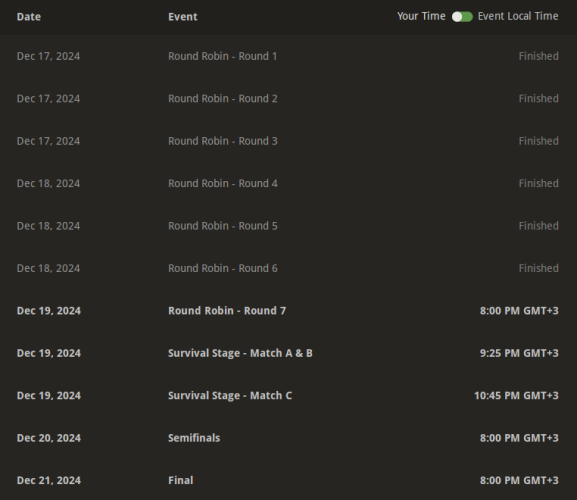
Task: Open the Round Robin - Round 2 event
Action: pyautogui.click(x=288, y=99)
